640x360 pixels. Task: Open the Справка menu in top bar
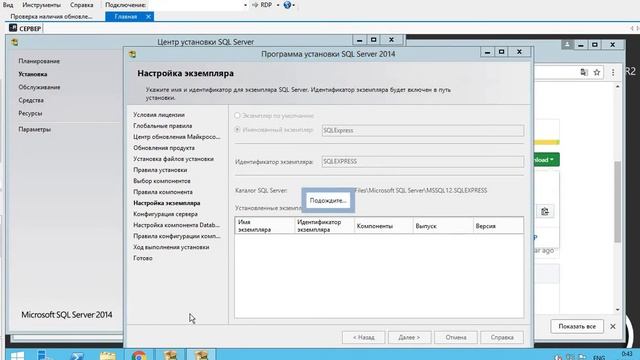(82, 5)
